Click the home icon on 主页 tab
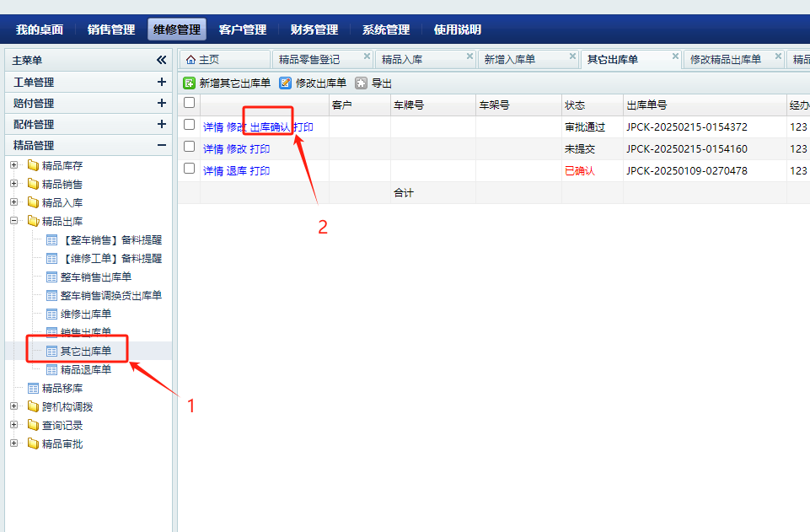810x532 pixels. click(x=190, y=60)
